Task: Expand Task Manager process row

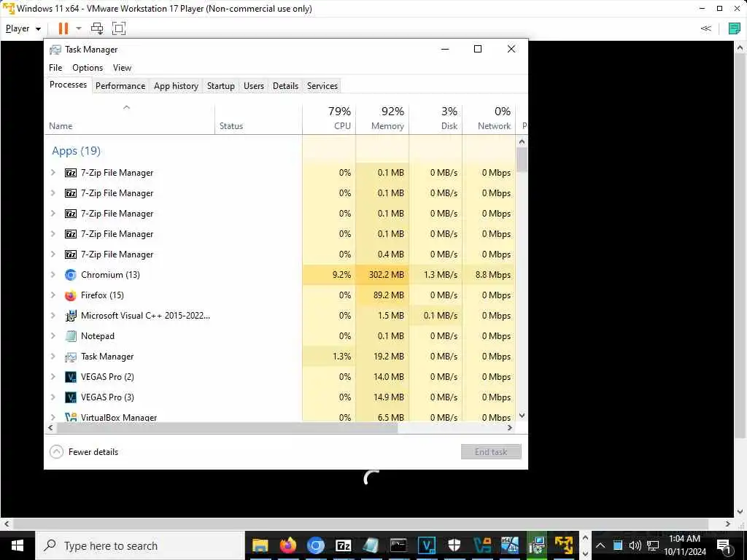Action: [x=53, y=357]
